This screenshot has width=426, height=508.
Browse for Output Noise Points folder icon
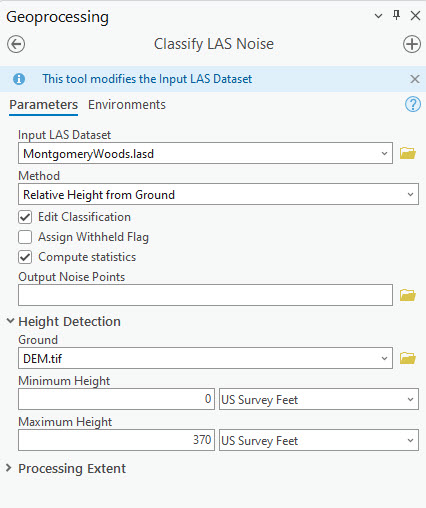[407, 295]
